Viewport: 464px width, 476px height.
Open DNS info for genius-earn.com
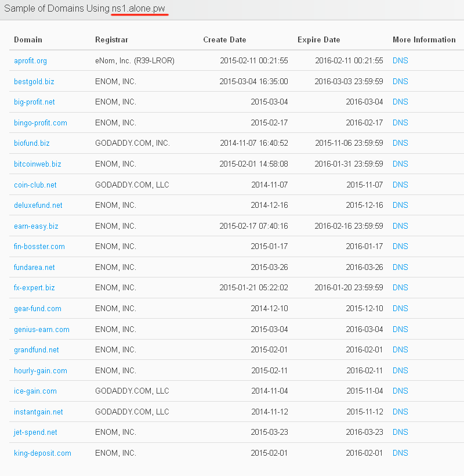pyautogui.click(x=400, y=329)
